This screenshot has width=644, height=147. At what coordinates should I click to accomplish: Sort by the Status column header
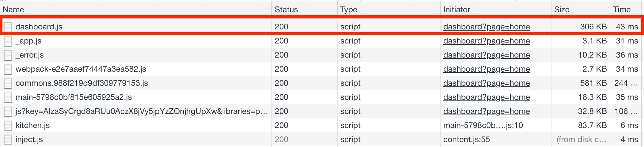click(x=305, y=9)
